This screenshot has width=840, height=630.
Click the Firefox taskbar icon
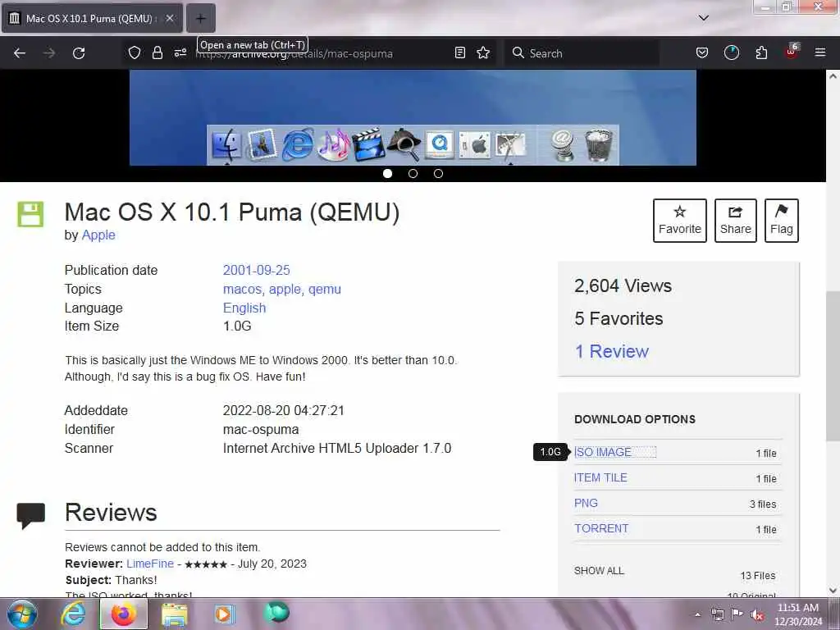click(124, 614)
